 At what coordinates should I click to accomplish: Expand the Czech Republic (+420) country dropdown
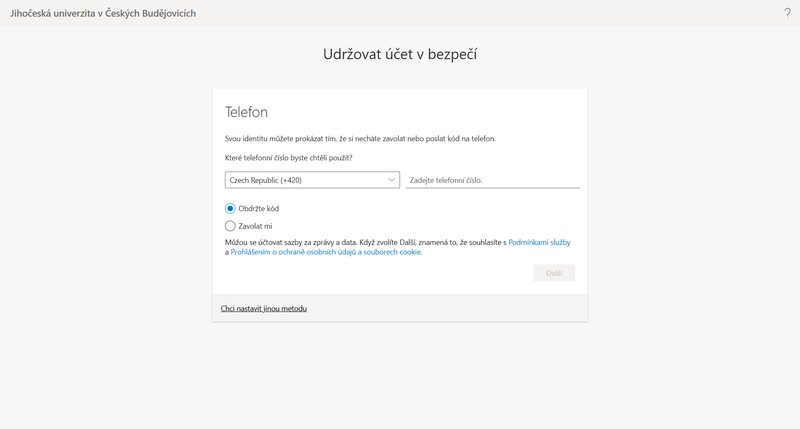[x=312, y=180]
